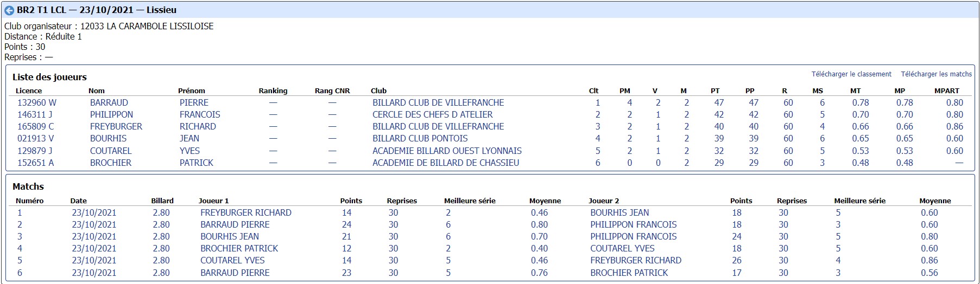Click the Clt column header
This screenshot has height=284, width=980.
pos(594,91)
